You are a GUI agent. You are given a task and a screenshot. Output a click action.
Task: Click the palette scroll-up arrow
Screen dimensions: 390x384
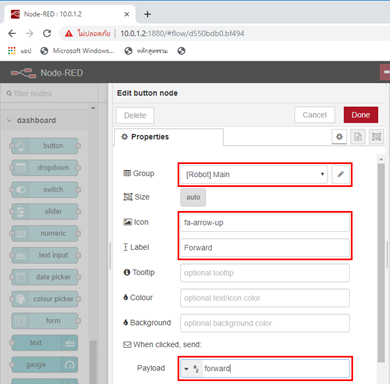(x=93, y=108)
